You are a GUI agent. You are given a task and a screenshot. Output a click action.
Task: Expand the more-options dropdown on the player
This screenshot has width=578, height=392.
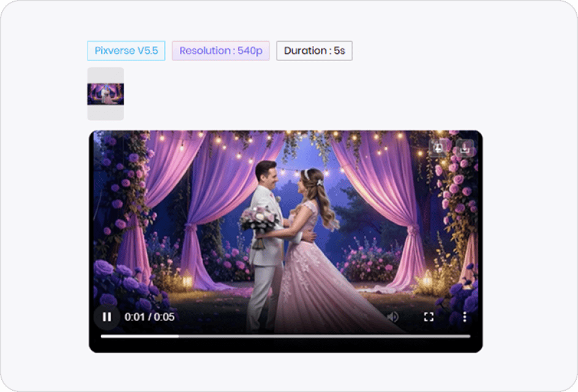[464, 317]
